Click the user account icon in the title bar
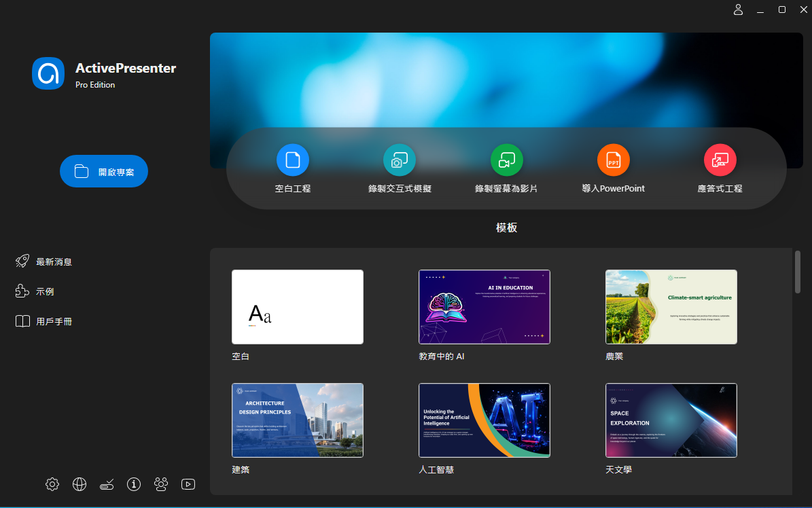This screenshot has height=508, width=812. tap(738, 10)
